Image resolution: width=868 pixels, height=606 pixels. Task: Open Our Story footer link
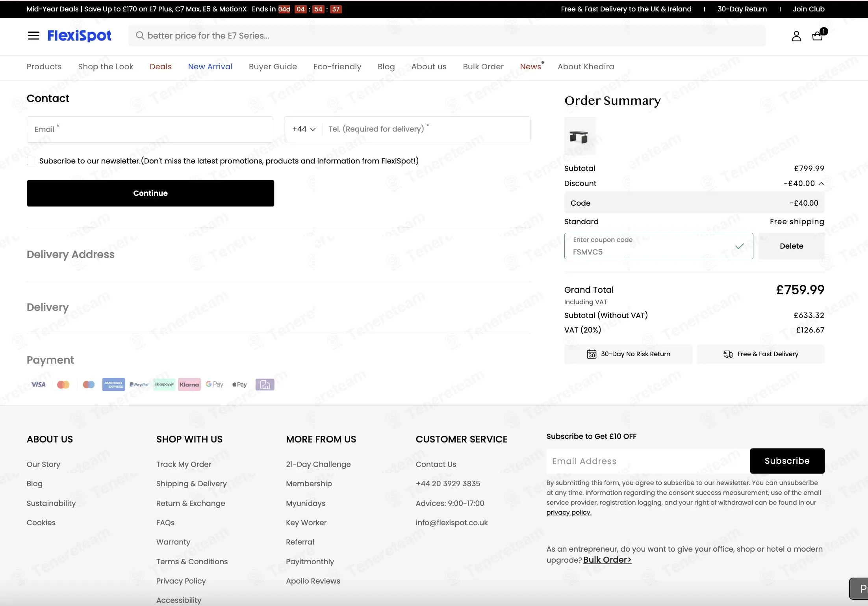(43, 465)
